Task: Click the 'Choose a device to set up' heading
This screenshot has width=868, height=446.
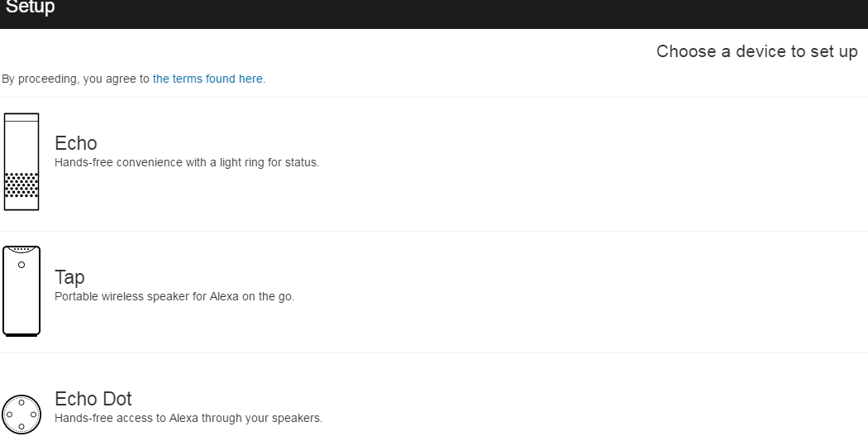Action: (x=756, y=51)
